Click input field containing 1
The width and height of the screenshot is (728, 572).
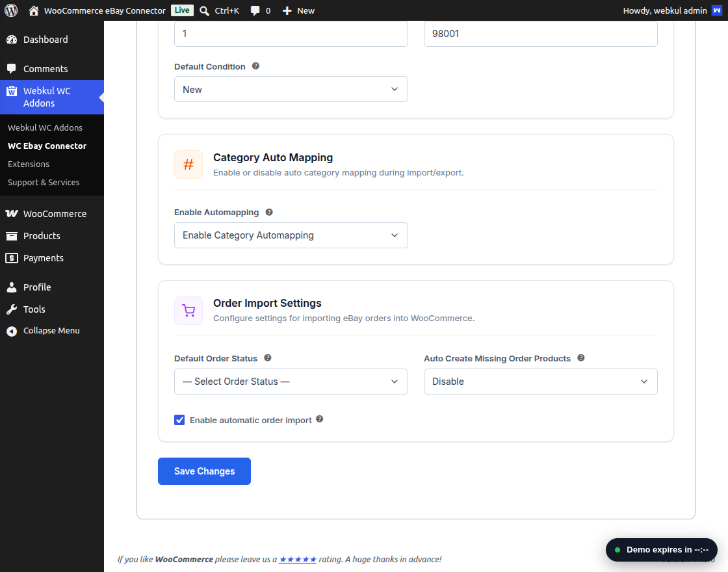point(291,33)
